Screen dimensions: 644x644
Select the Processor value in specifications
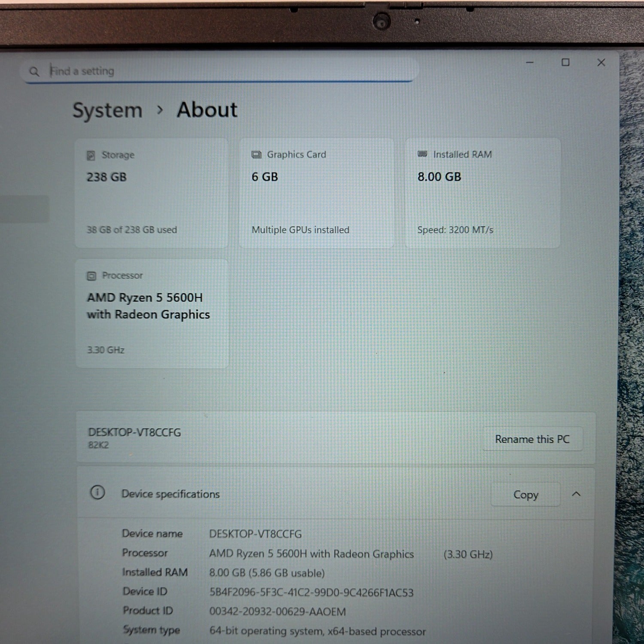pyautogui.click(x=312, y=554)
